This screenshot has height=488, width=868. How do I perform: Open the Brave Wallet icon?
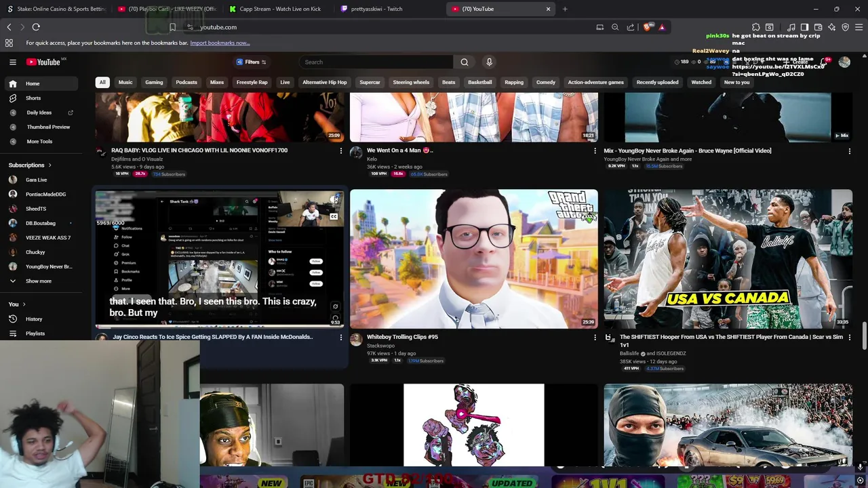(x=818, y=27)
